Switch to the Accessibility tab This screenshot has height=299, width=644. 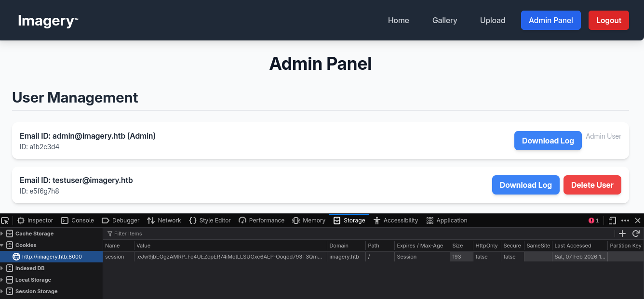(396, 220)
